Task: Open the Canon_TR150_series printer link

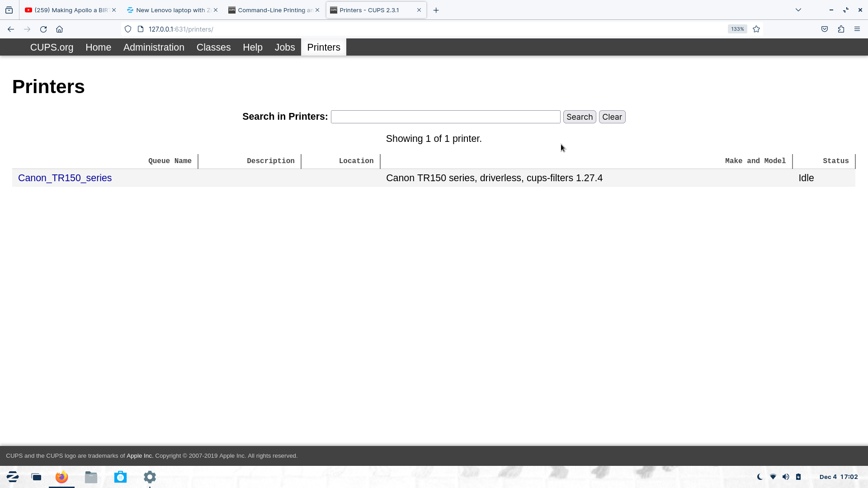Action: point(65,178)
